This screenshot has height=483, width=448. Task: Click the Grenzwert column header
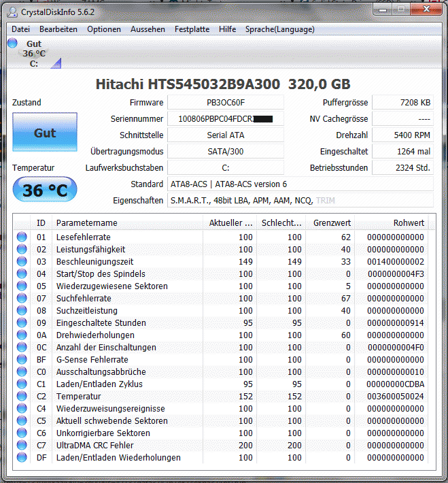point(330,222)
